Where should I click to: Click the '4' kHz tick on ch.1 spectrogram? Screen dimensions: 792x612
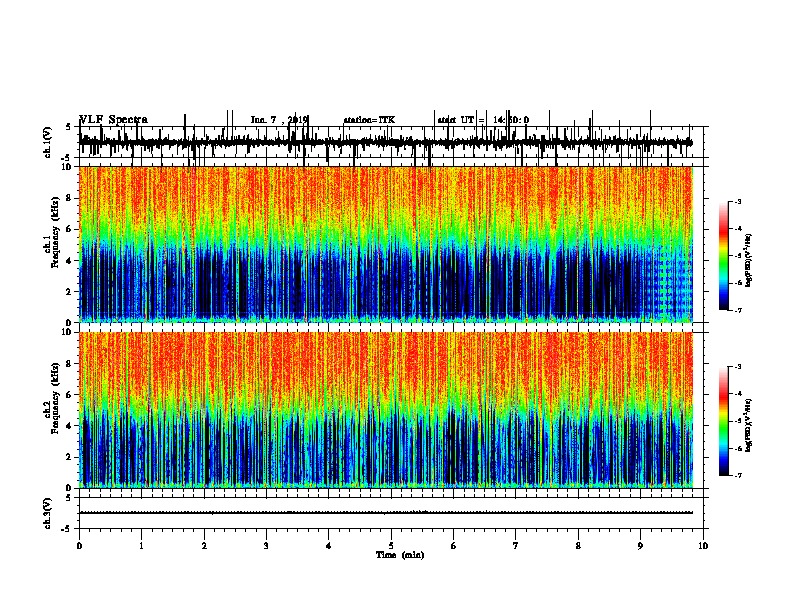click(70, 261)
